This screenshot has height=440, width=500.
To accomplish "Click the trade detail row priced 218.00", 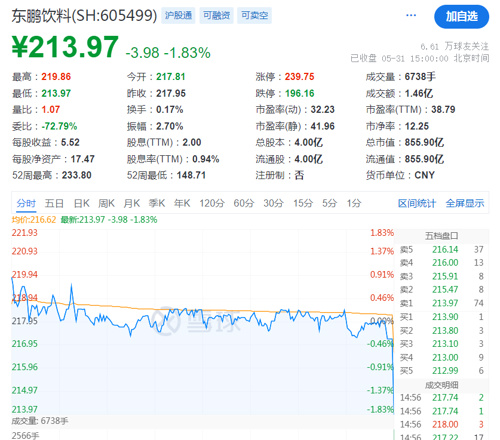I will point(442,424).
